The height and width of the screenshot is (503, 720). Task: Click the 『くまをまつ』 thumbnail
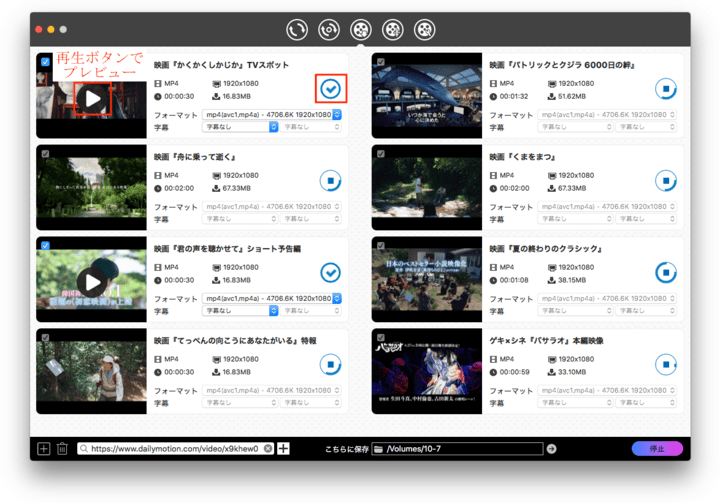click(x=427, y=188)
